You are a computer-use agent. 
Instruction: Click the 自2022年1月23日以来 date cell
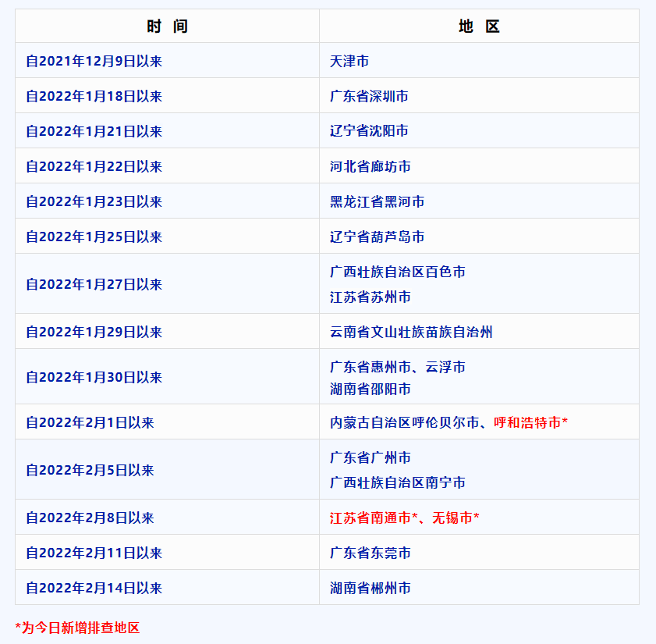pyautogui.click(x=167, y=201)
